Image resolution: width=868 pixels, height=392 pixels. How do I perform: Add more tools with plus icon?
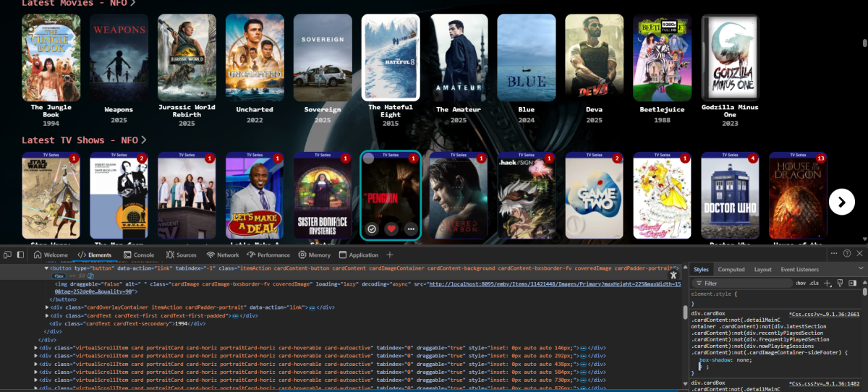coord(390,255)
